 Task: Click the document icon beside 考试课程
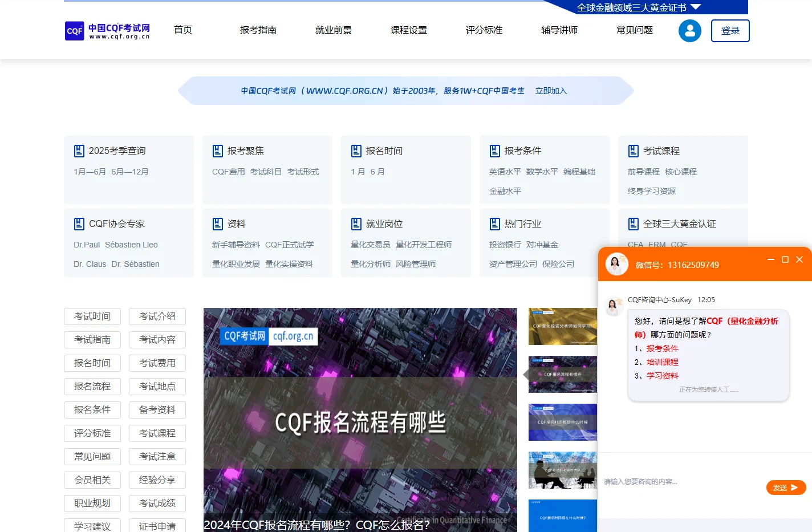[634, 151]
